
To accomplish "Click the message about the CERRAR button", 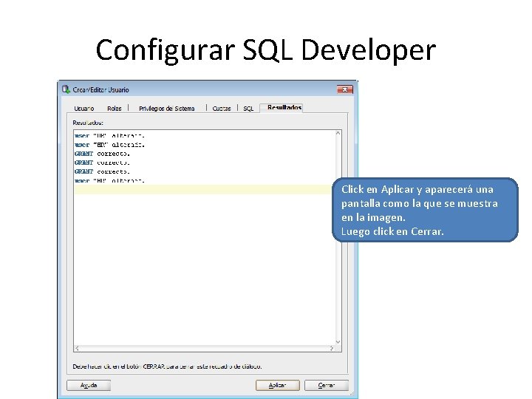I will click(x=167, y=366).
